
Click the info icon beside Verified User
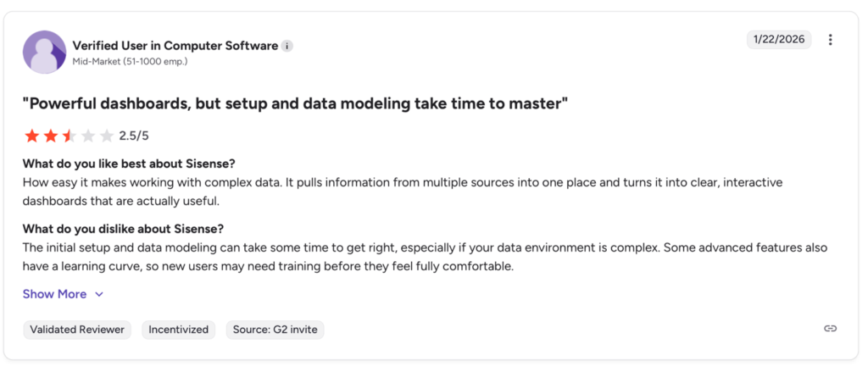287,46
